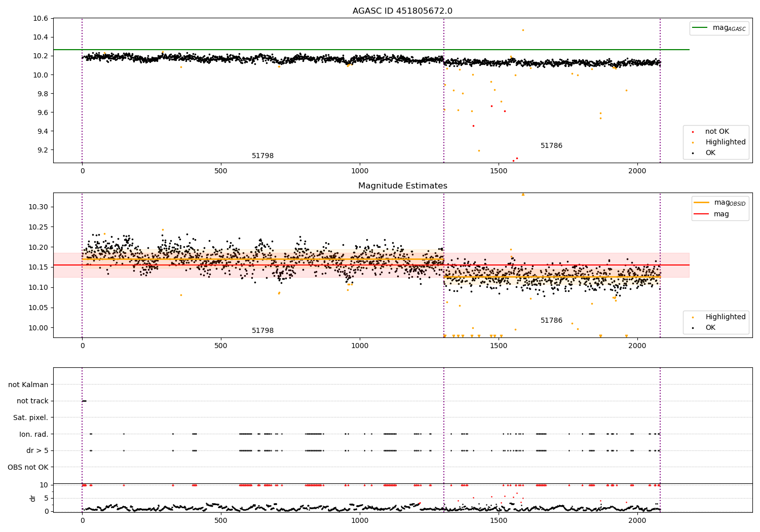
Task: Click the '9.2' y-axis tick label
Action: (x=43, y=150)
